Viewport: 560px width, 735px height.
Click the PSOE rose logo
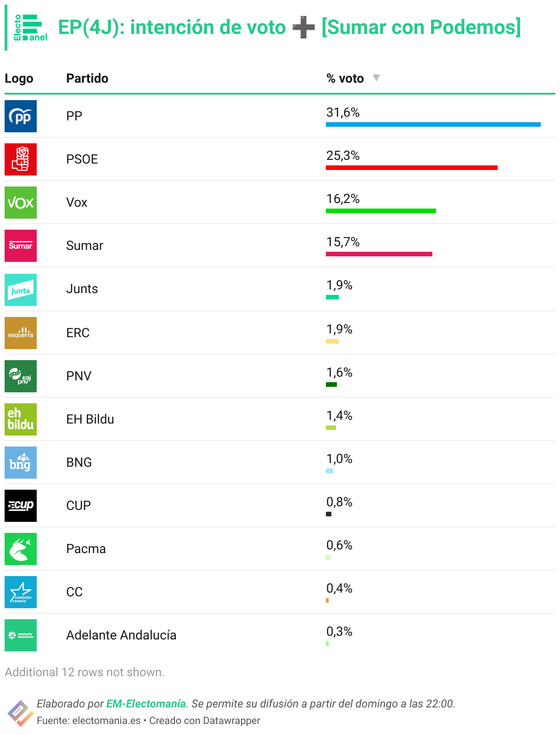click(21, 159)
